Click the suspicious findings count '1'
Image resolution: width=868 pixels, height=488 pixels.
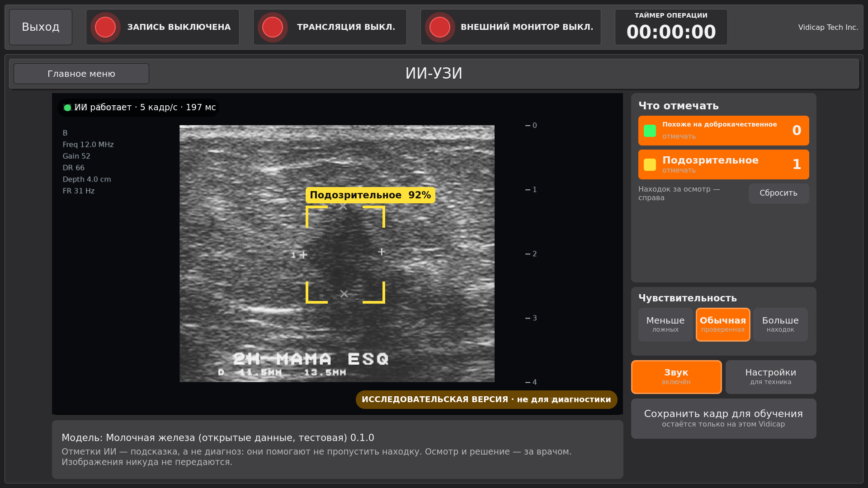pos(797,164)
